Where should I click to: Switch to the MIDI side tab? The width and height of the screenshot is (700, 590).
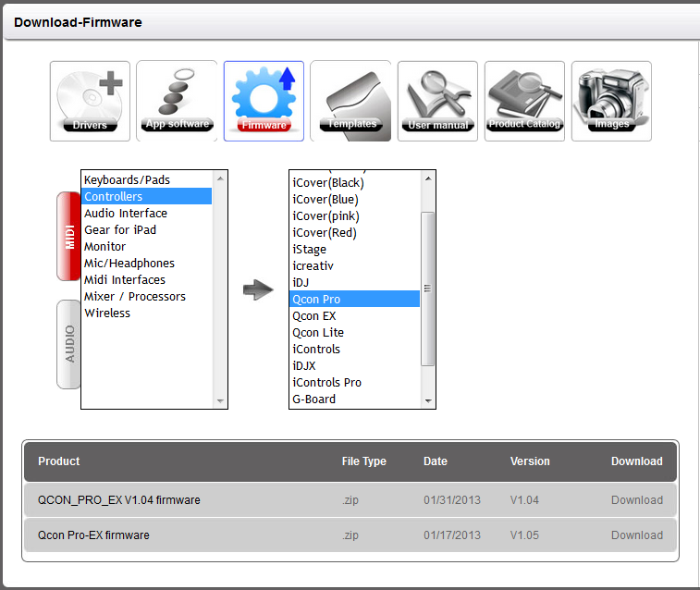point(68,236)
